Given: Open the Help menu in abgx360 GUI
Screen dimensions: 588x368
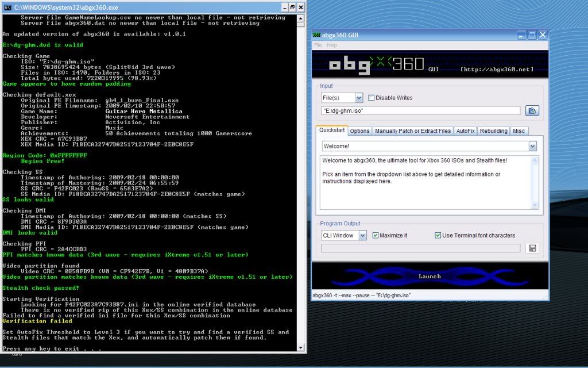Looking at the screenshot, I should click(x=332, y=45).
